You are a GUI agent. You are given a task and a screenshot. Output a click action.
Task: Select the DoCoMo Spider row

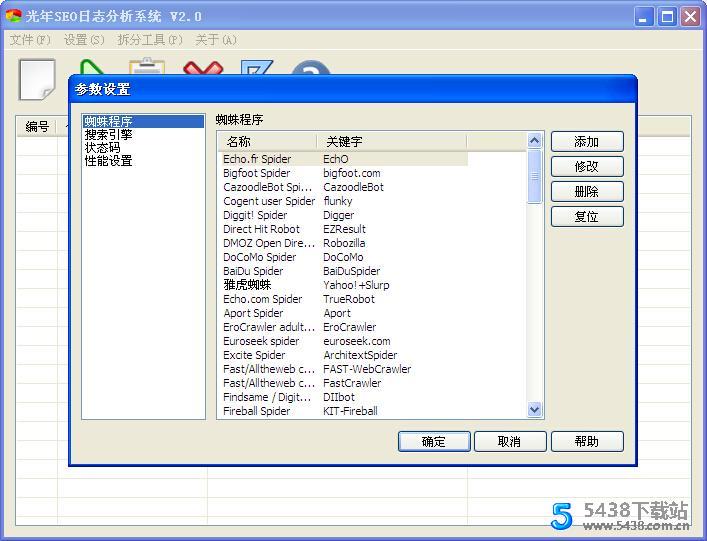tap(343, 257)
